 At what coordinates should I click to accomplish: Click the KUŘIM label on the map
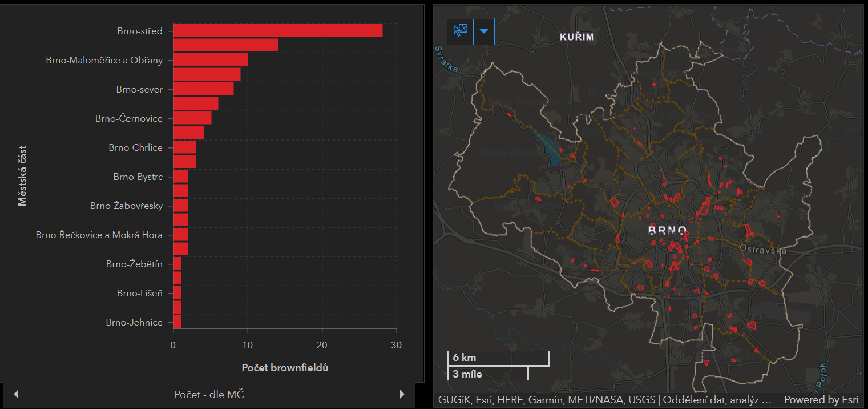click(576, 36)
